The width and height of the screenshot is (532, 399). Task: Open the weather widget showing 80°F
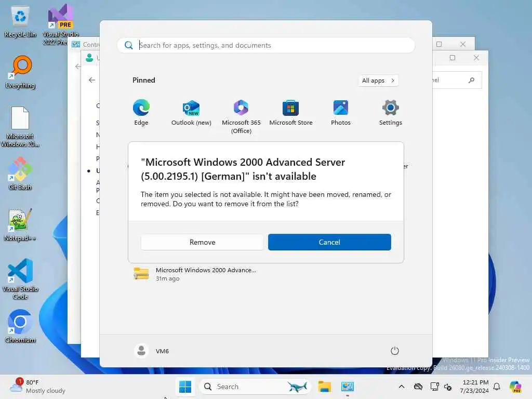37,387
